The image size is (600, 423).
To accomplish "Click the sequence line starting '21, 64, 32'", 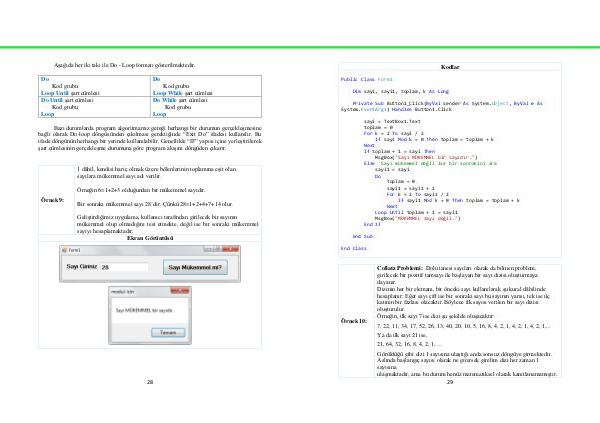I will click(x=408, y=344).
